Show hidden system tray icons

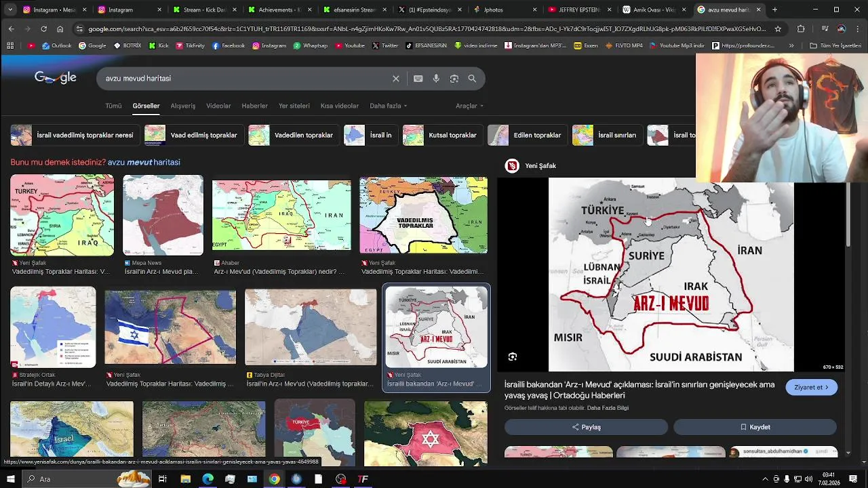click(766, 479)
